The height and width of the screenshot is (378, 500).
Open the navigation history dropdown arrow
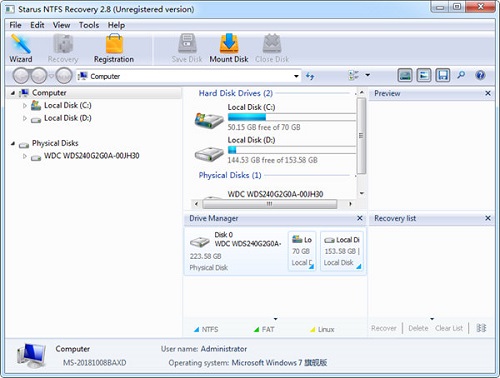pos(51,76)
